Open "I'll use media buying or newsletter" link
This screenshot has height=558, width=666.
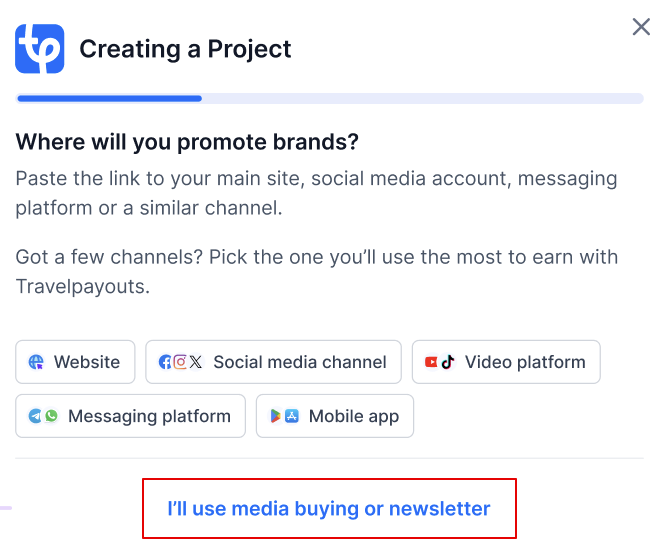pyautogui.click(x=329, y=509)
